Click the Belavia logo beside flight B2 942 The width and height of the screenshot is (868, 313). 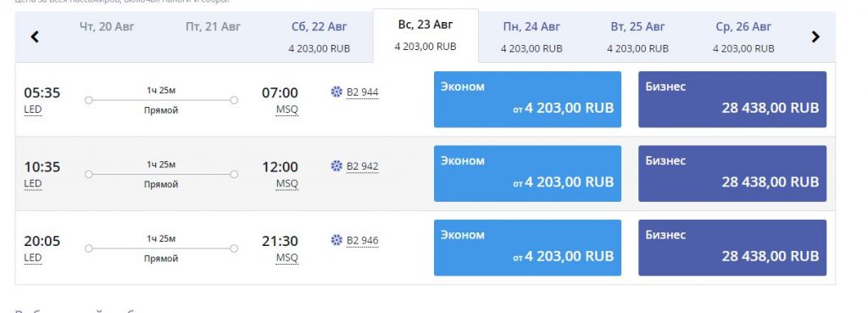coord(337,165)
